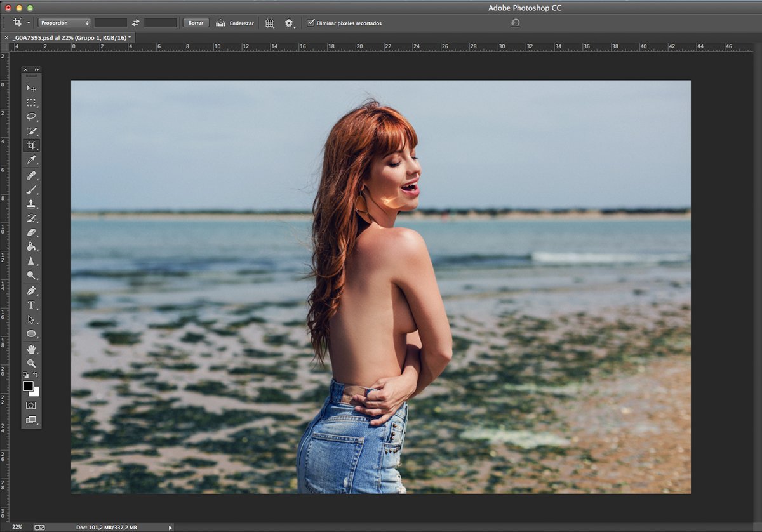This screenshot has width=762, height=532.
Task: Click the Enderezar straighten button
Action: coord(235,23)
